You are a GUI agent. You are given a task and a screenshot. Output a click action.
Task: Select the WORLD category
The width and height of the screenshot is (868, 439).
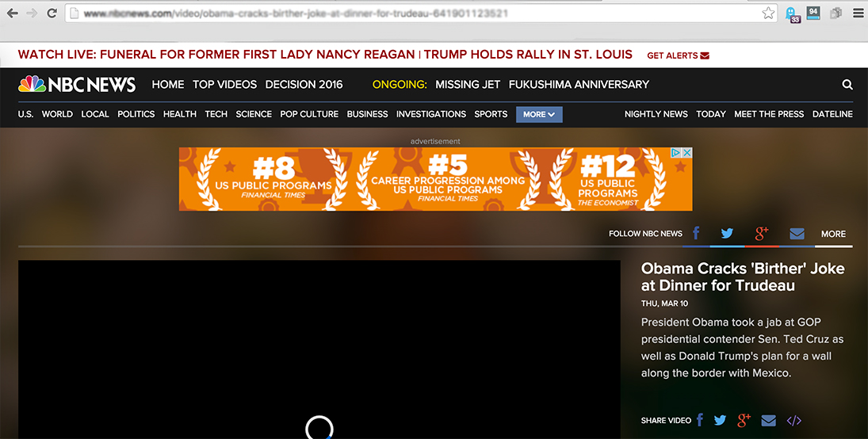point(57,114)
